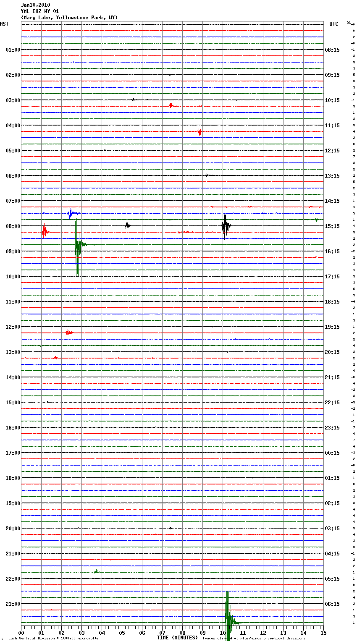Click the traces clipped footer note
This screenshot has width=357, height=644.
(x=254, y=639)
